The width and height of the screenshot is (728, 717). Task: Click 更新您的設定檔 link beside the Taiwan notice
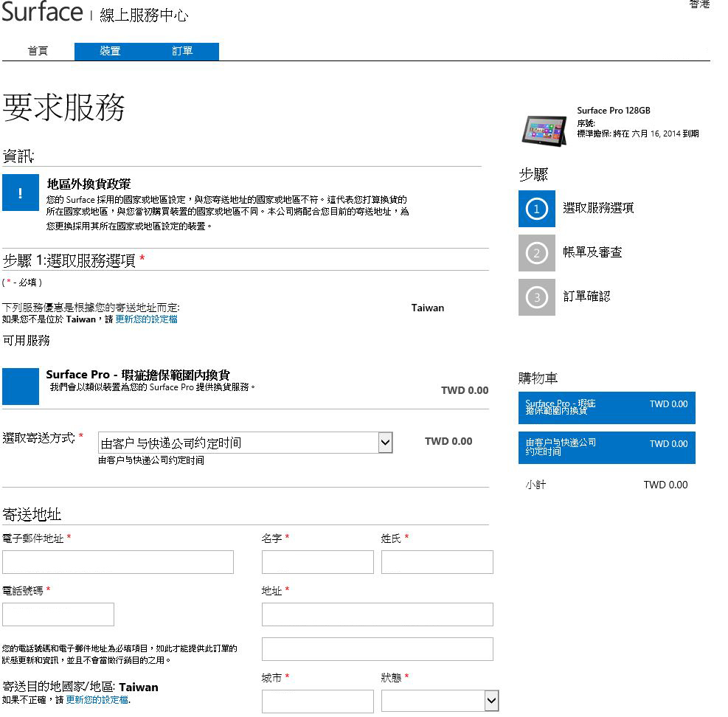pyautogui.click(x=146, y=319)
